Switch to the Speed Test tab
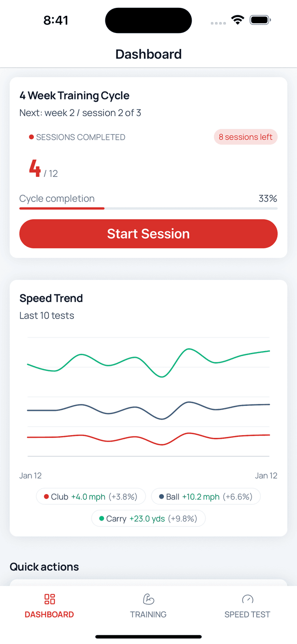Screen dimensions: 297x644 click(x=247, y=606)
